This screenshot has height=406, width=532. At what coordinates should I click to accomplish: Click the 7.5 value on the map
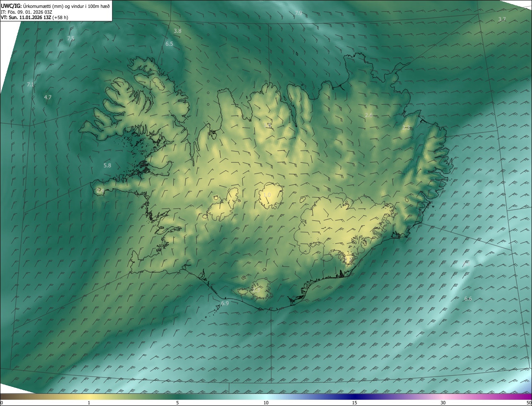pyautogui.click(x=71, y=39)
